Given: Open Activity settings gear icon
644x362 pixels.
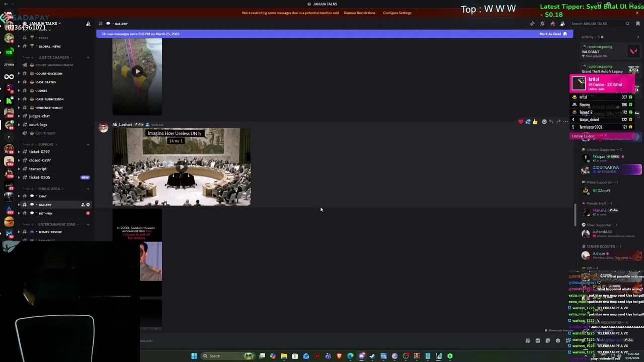Looking at the screenshot, I should 602,37.
